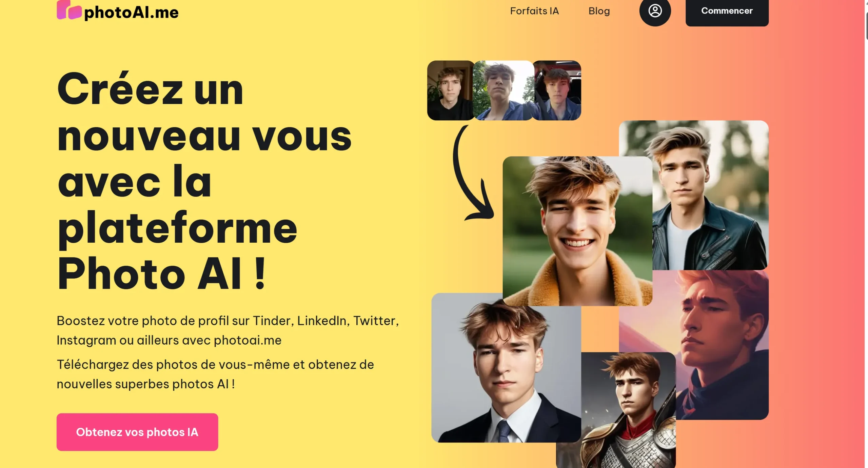Select the selfie thumbnail with black shirt
Image resolution: width=868 pixels, height=468 pixels.
click(450, 90)
